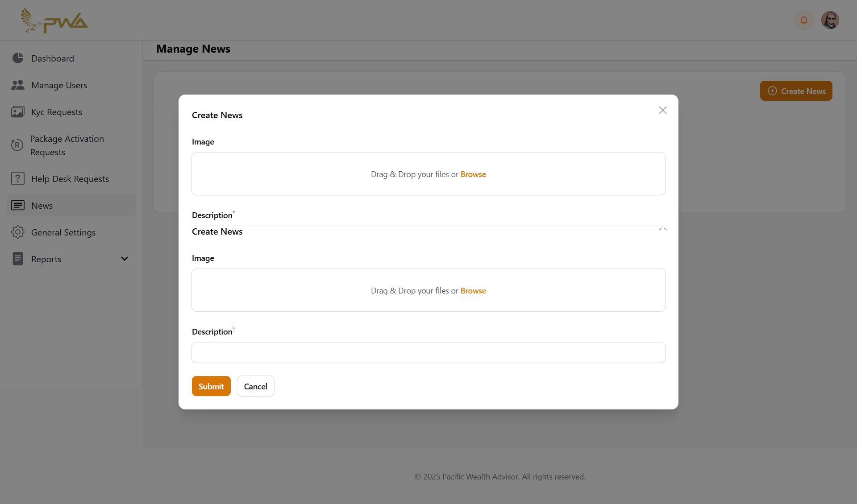Click the lower Browse link
The width and height of the screenshot is (857, 504).
click(473, 291)
